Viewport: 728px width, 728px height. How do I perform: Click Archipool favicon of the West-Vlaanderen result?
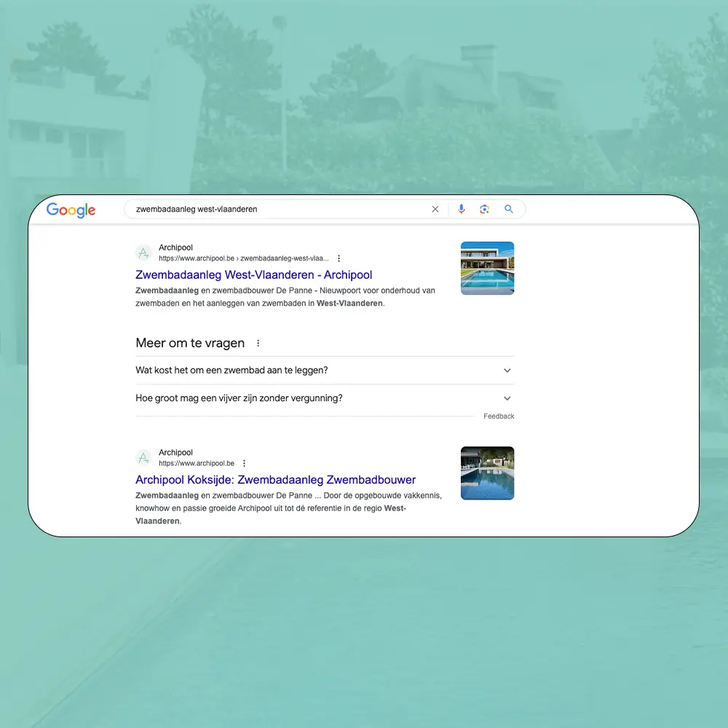pyautogui.click(x=143, y=253)
